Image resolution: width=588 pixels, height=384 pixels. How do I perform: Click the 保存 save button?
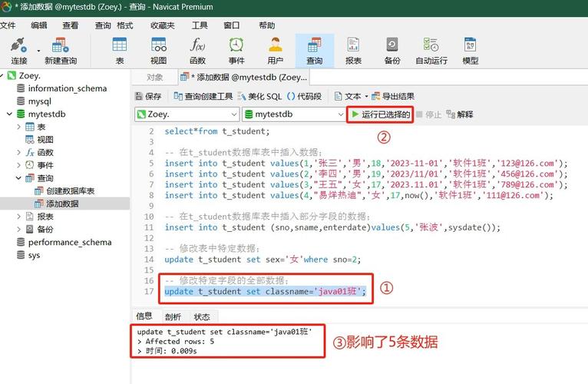(x=147, y=97)
